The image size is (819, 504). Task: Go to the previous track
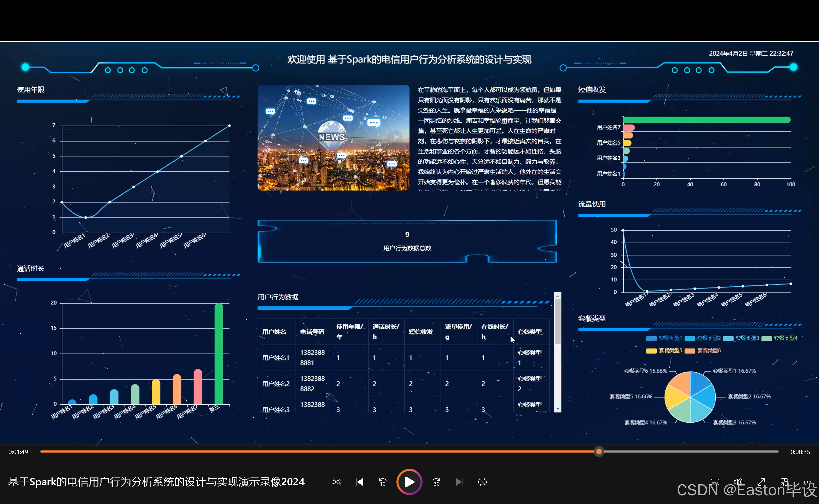(359, 482)
